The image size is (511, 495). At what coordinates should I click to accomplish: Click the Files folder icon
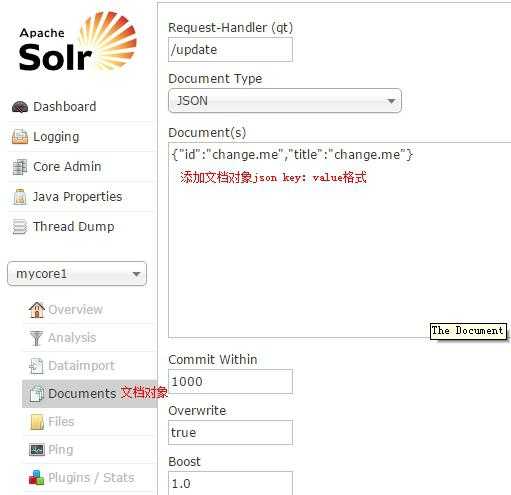(x=37, y=422)
